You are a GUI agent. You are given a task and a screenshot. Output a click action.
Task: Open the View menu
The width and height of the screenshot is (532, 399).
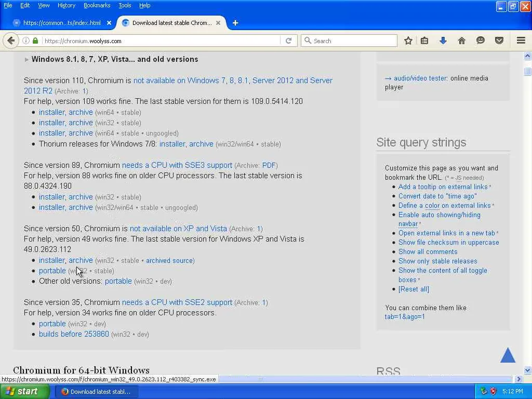44,5
